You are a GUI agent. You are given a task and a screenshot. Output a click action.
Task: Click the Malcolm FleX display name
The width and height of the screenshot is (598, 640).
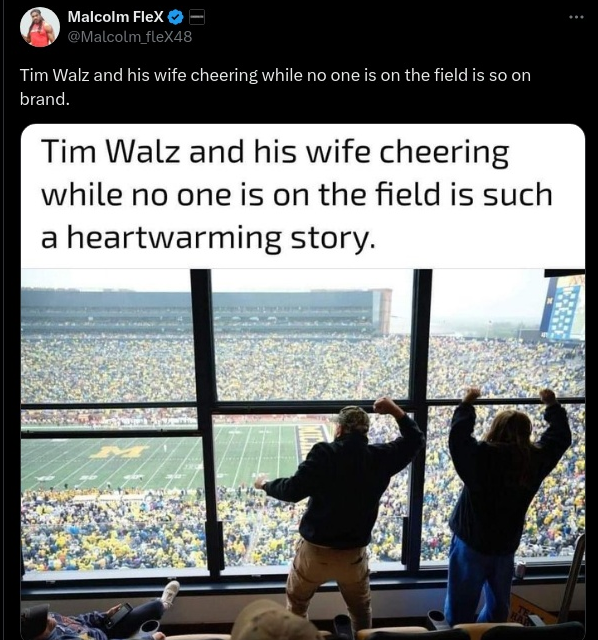click(x=116, y=17)
